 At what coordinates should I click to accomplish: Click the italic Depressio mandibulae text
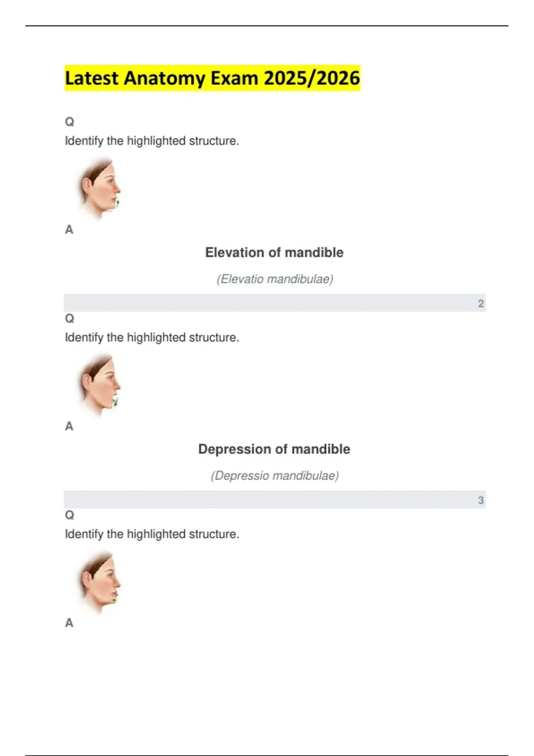click(275, 476)
